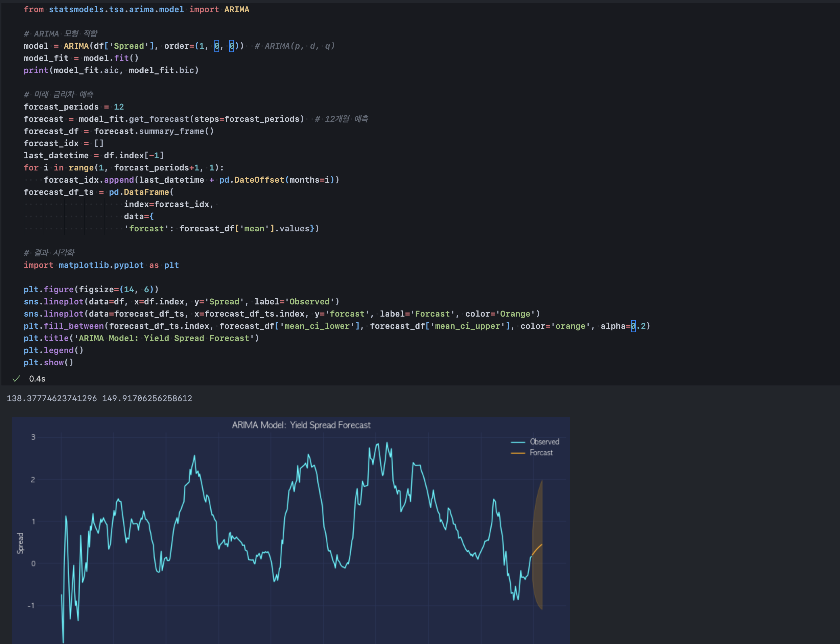Click the comment '# ARIMA(p, d, q)'
This screenshot has height=644, width=840.
[x=295, y=46]
